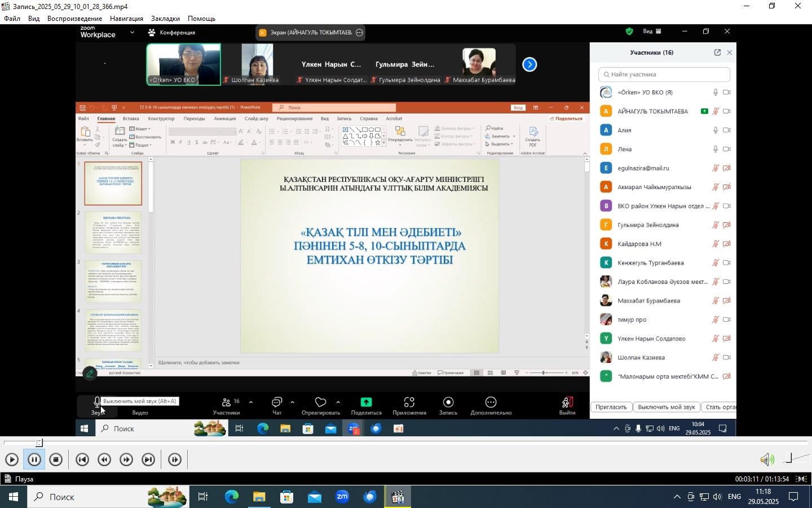Expand the arrow next to Чат
The height and width of the screenshot is (508, 812).
[292, 402]
